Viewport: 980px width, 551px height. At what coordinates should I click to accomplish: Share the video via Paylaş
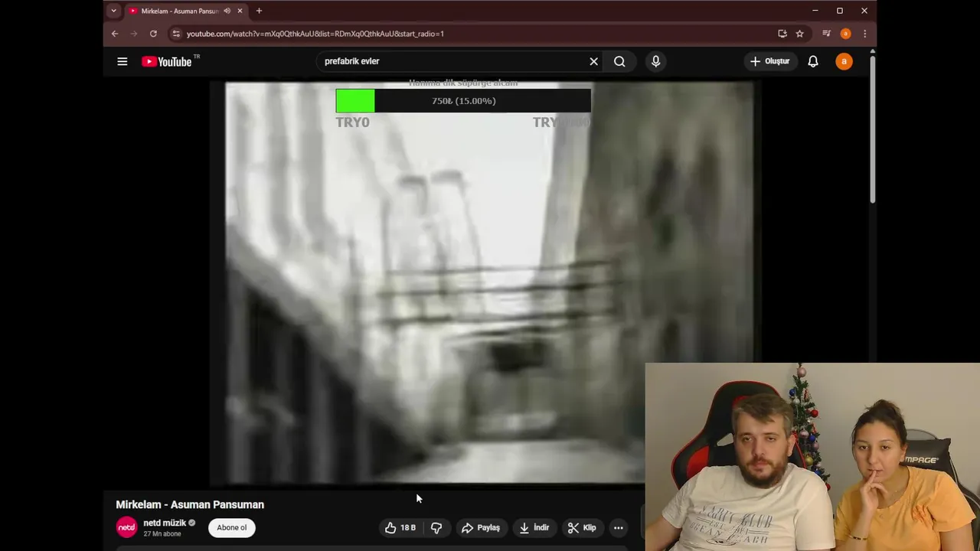[480, 527]
